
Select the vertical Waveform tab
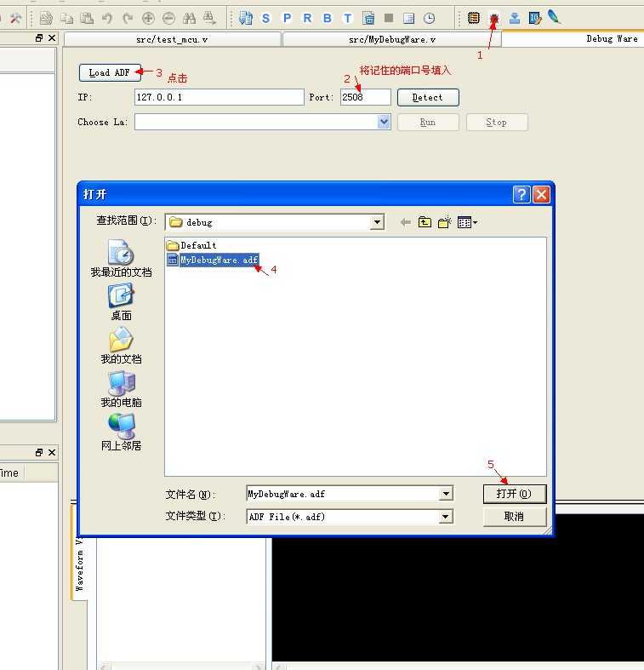(79, 565)
